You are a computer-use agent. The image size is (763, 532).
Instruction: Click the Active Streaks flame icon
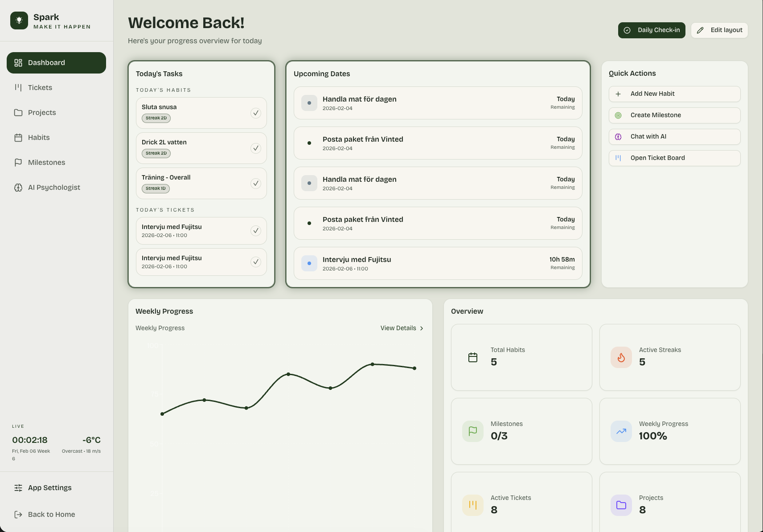[621, 357]
